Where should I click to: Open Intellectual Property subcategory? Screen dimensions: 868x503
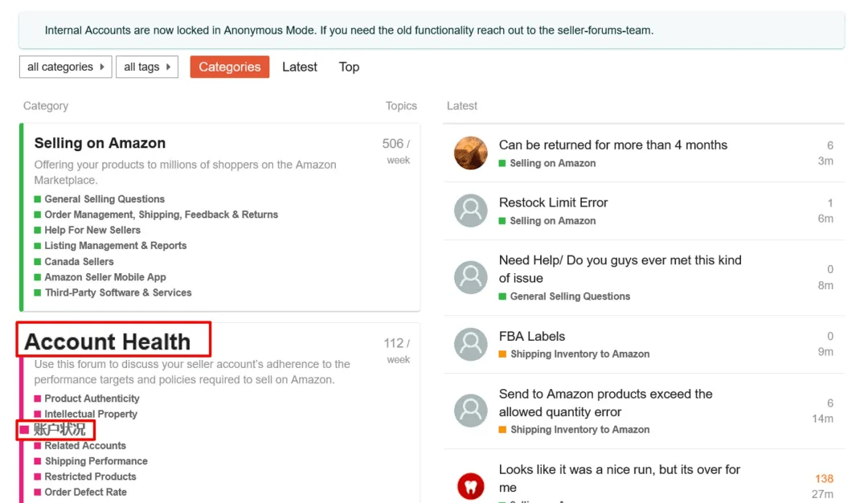coord(91,414)
